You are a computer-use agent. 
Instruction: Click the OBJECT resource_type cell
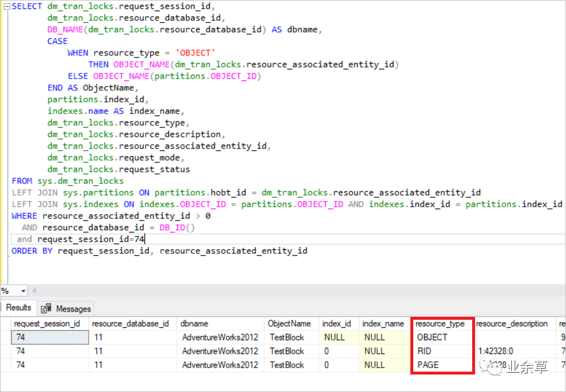click(442, 337)
